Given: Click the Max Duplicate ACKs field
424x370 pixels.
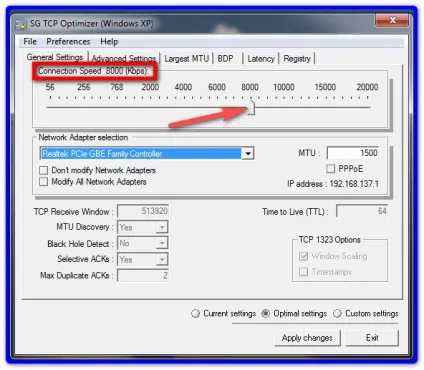Looking at the screenshot, I should (x=143, y=276).
